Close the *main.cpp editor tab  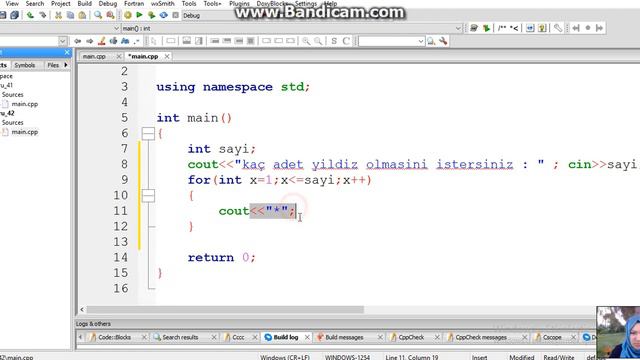[167, 56]
